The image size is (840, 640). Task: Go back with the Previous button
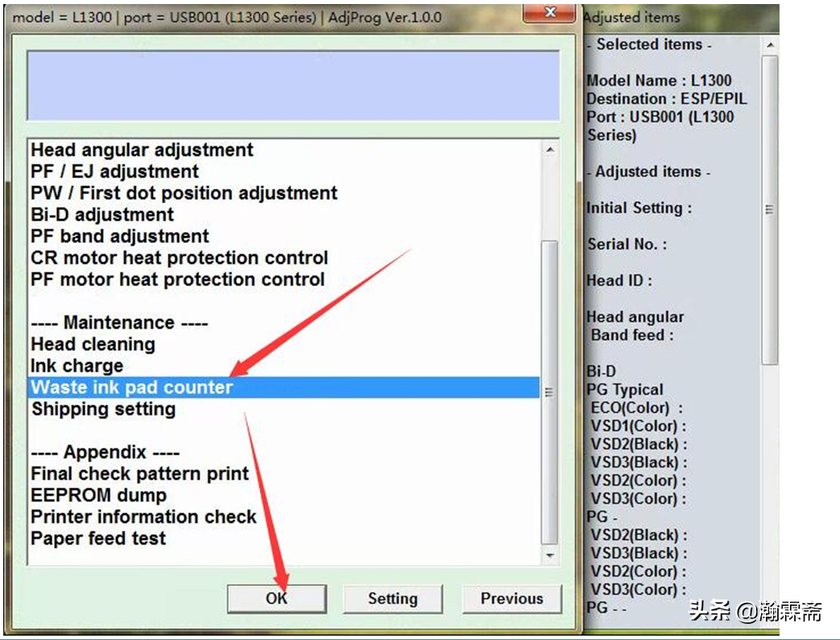[512, 598]
